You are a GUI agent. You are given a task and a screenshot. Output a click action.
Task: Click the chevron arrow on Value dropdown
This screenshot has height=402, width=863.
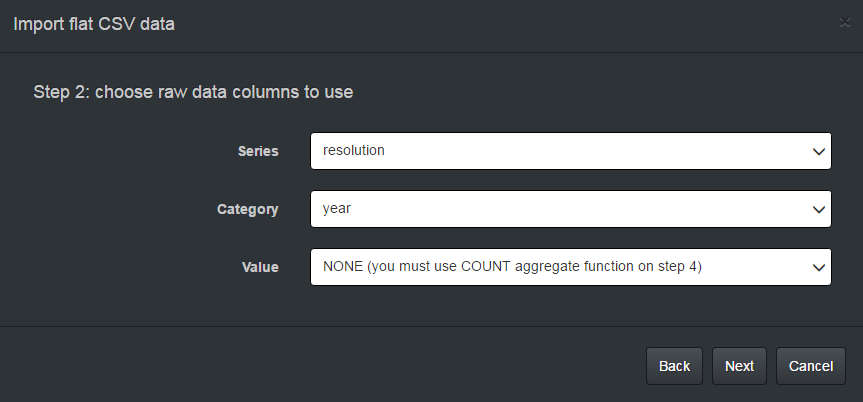point(819,267)
